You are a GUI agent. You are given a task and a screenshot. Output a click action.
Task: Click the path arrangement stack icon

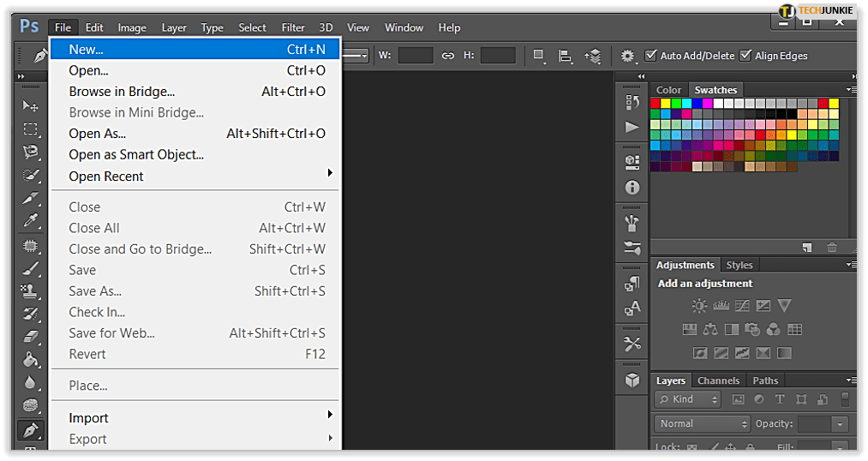[x=593, y=56]
